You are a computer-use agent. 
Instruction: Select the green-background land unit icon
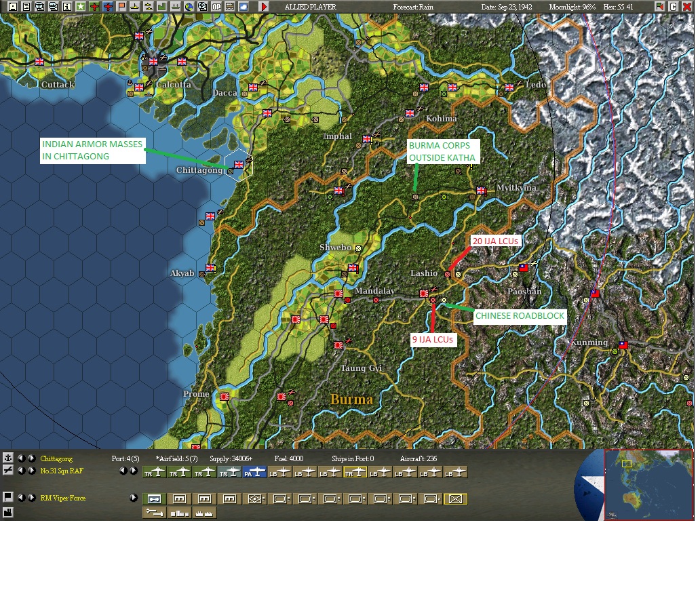155,498
